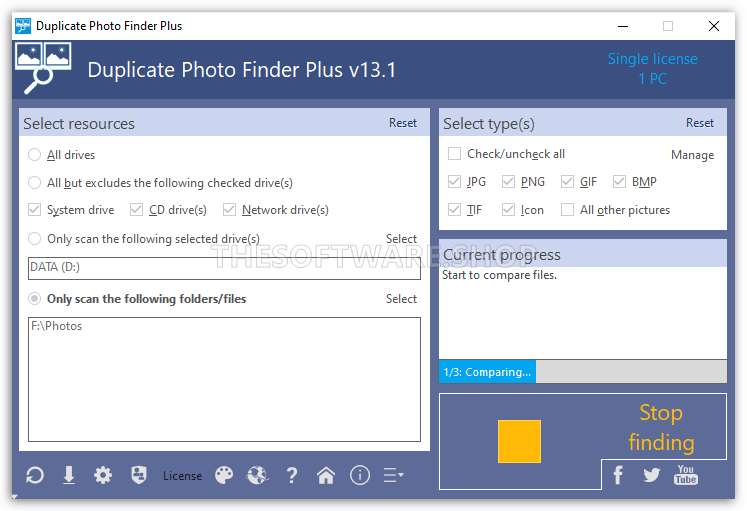This screenshot has height=511, width=747.
Task: Click Start to compare files status text
Action: (499, 275)
